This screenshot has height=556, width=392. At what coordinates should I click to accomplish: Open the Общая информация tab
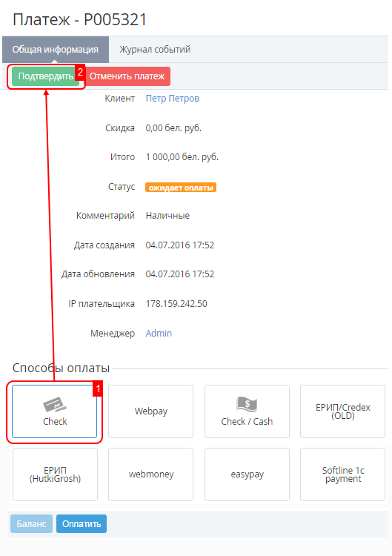coord(56,49)
